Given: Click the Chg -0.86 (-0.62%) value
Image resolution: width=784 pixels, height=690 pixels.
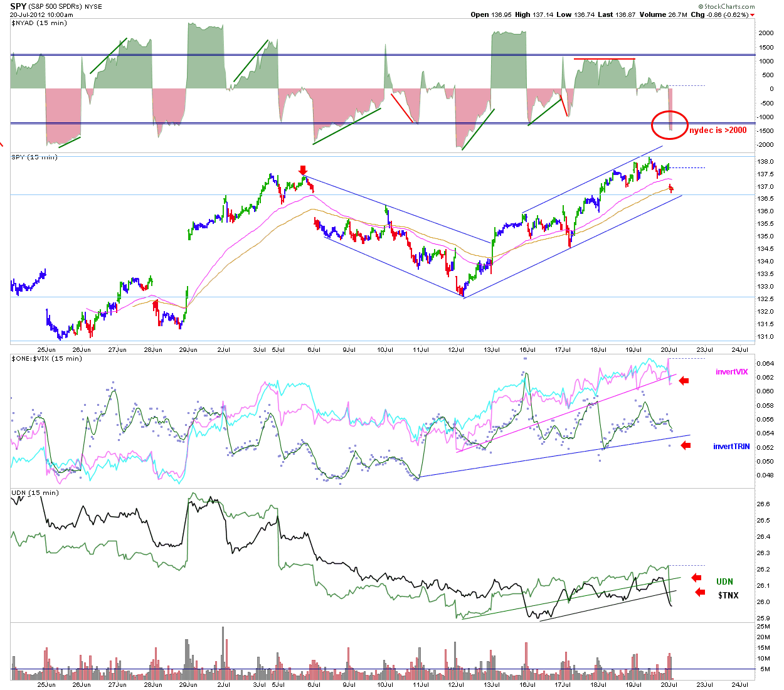Looking at the screenshot, I should coord(719,14).
